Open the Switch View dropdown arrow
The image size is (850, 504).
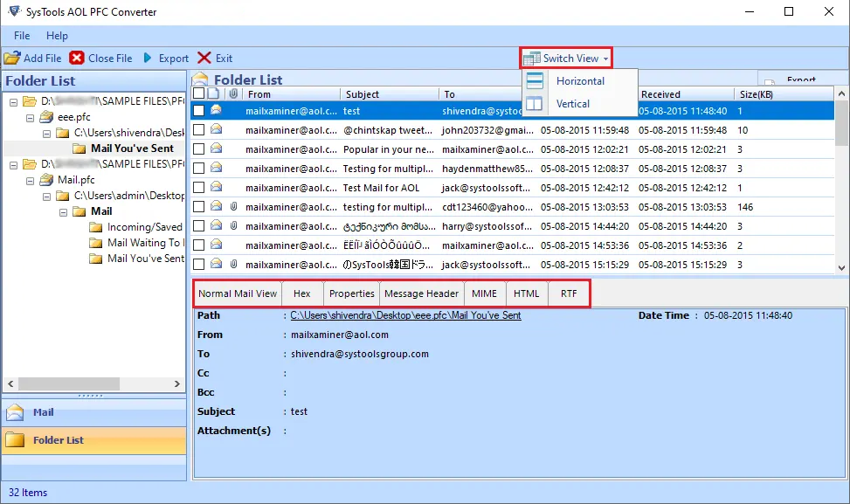605,59
